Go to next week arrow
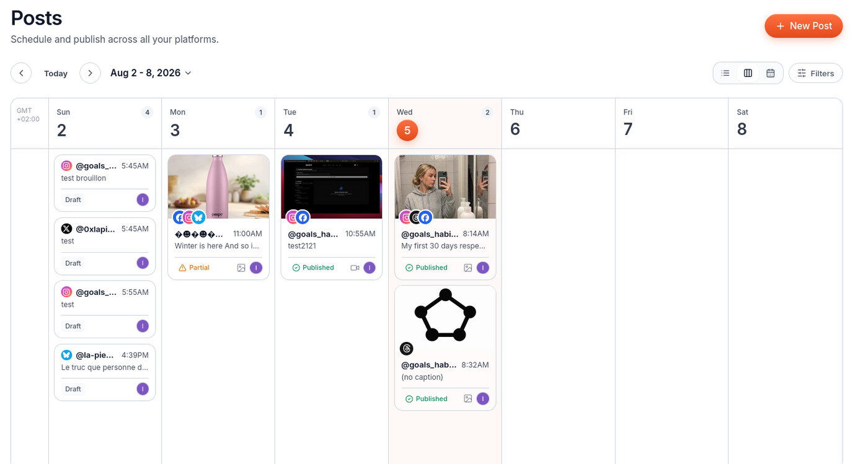Screen dimensions: 868x464 pos(90,73)
